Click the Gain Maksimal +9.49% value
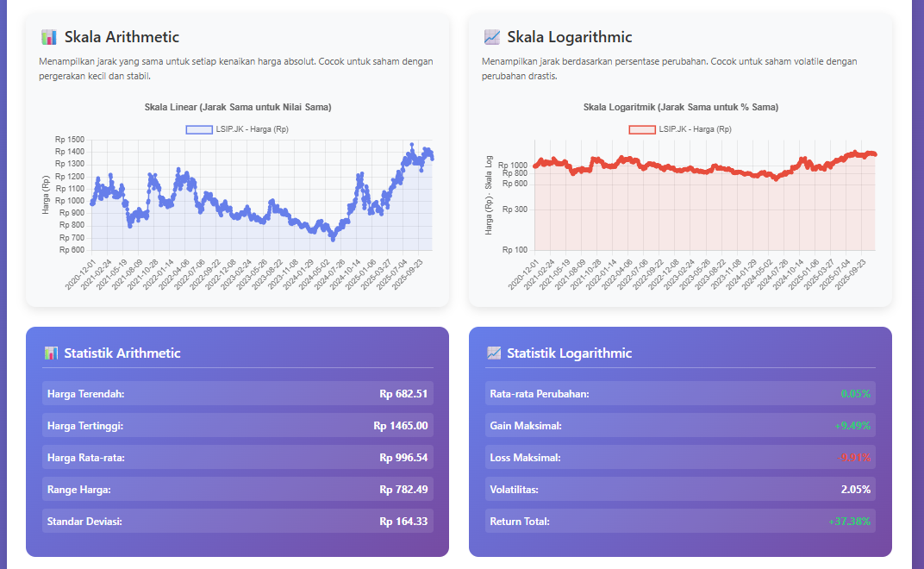 coord(852,426)
